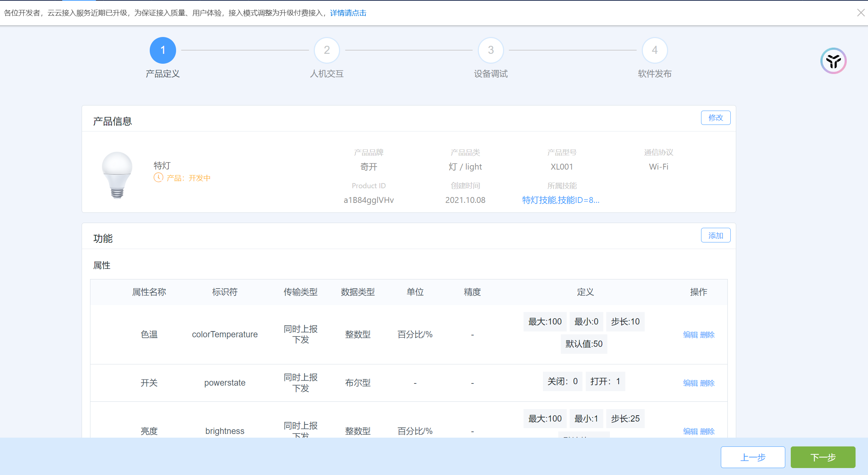Delete the 亮度 brightness row
The height and width of the screenshot is (475, 868).
pos(707,431)
